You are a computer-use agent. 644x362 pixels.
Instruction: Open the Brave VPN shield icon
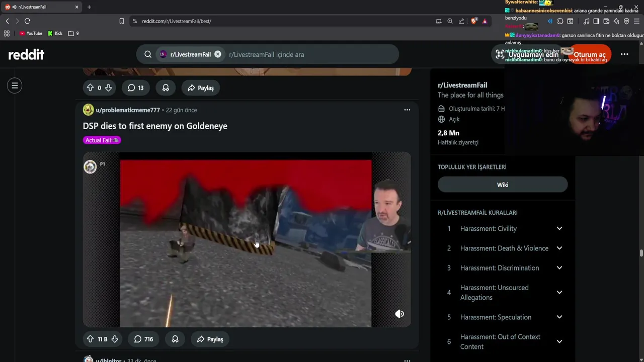pos(626,21)
